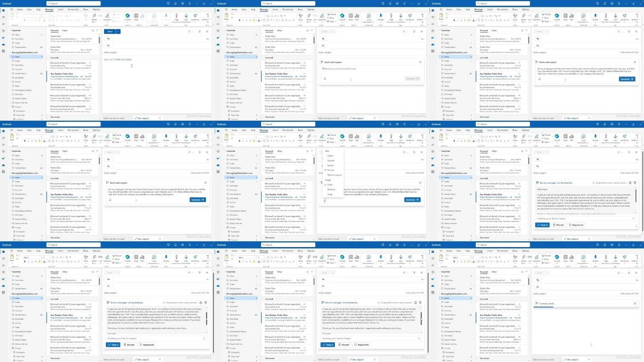Click the To button in the blue Send window

(108, 39)
